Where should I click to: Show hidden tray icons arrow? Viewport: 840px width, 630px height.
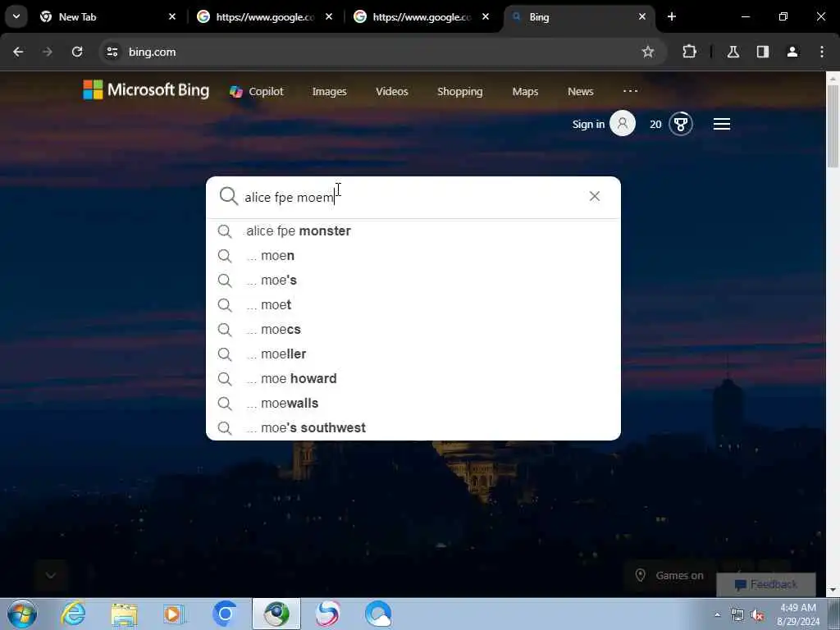click(717, 614)
